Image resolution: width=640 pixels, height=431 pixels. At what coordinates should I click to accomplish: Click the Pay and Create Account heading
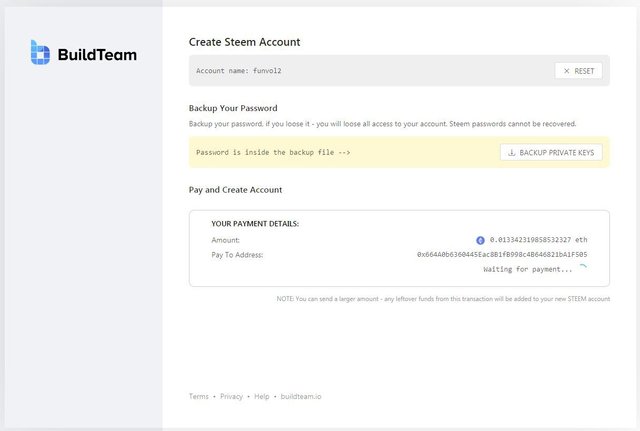coord(236,190)
